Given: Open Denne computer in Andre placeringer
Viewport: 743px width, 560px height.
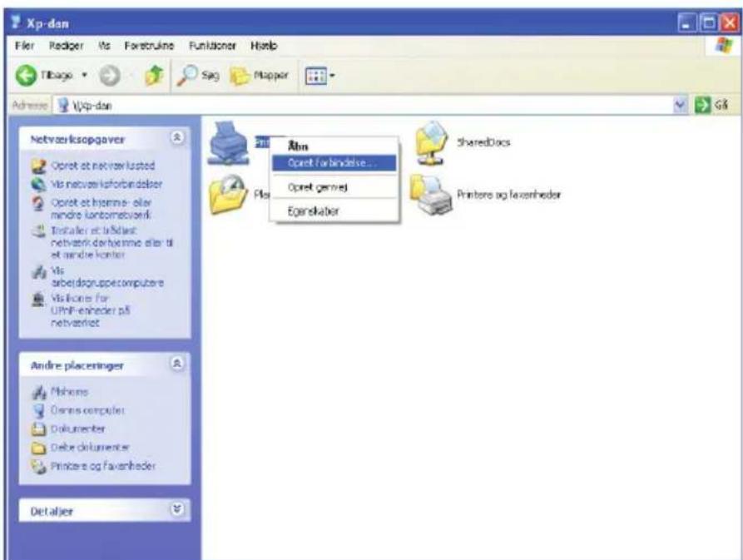Looking at the screenshot, I should [87, 410].
